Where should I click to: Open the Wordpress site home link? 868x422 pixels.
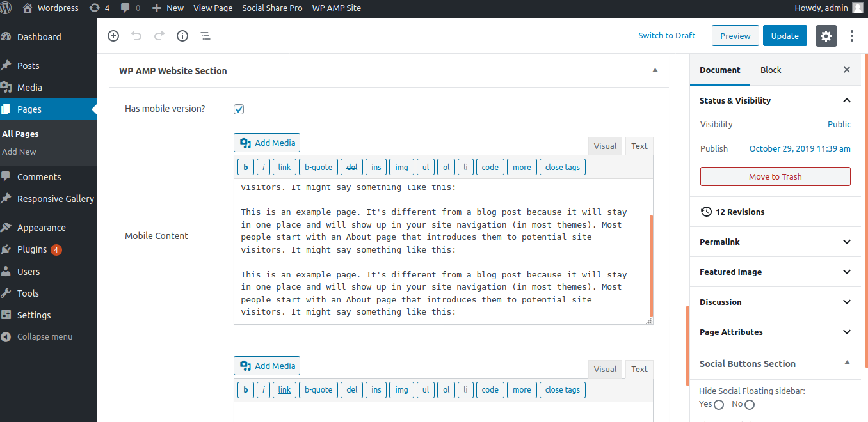click(x=51, y=8)
